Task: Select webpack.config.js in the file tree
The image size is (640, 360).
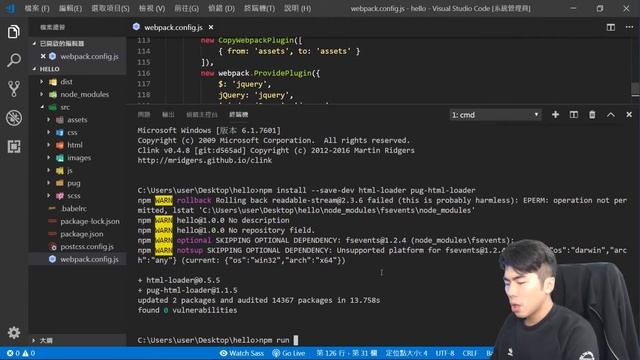Action: coord(89,259)
